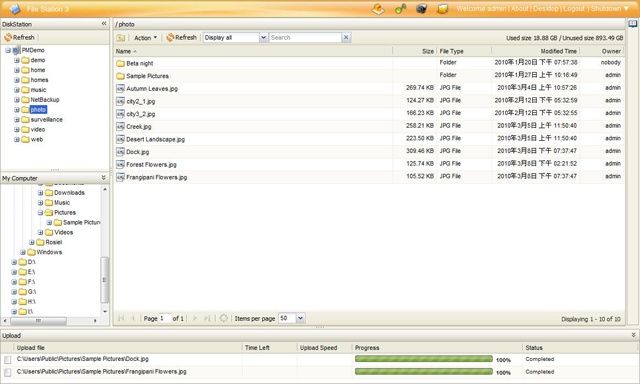
Task: Sort by Size column header
Action: 414,51
